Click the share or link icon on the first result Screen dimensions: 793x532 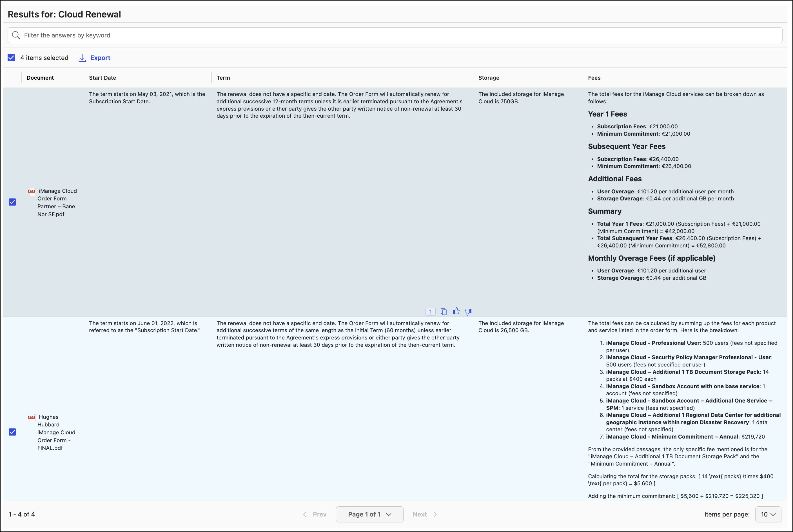[444, 311]
